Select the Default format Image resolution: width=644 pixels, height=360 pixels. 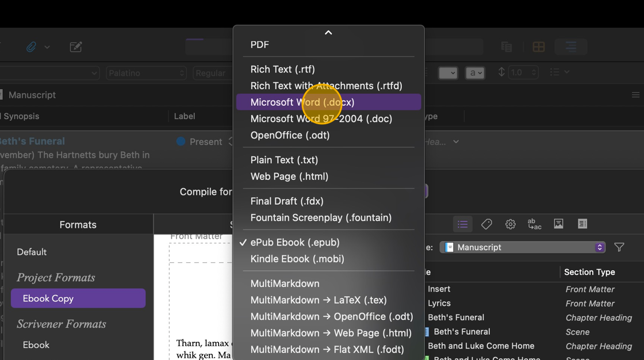click(x=32, y=252)
